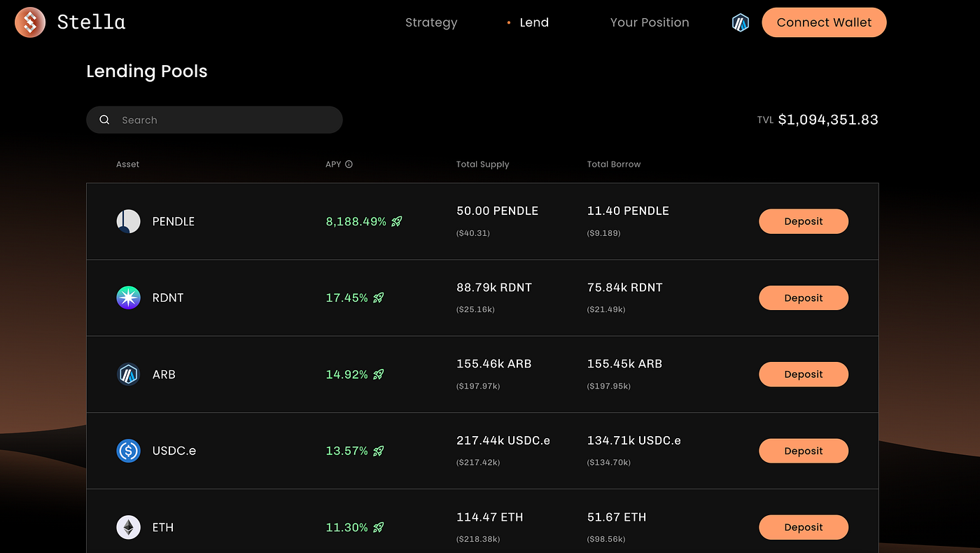Click the TVL value $1,094,351.83

click(828, 120)
